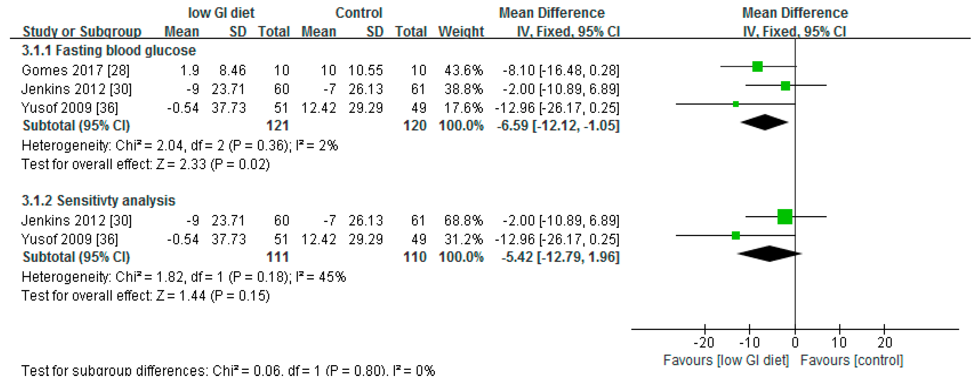Click the black diamond for the Sensitivity analysis subtotal
Image resolution: width=980 pixels, height=385 pixels.
coord(769,254)
